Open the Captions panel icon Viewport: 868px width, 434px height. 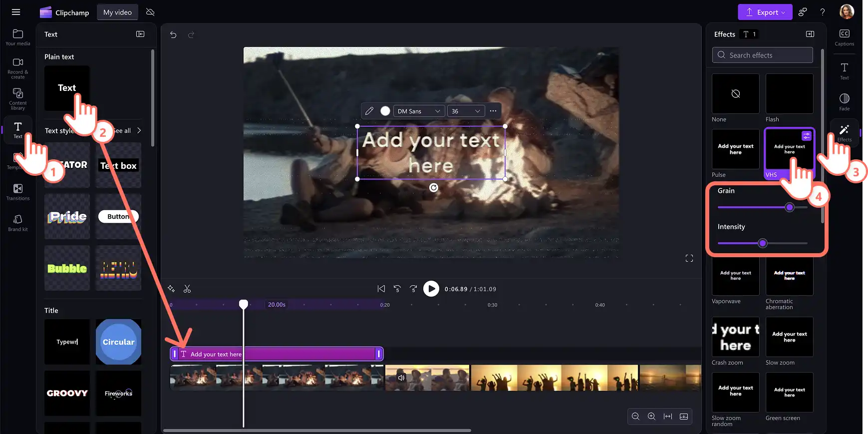[x=844, y=37]
